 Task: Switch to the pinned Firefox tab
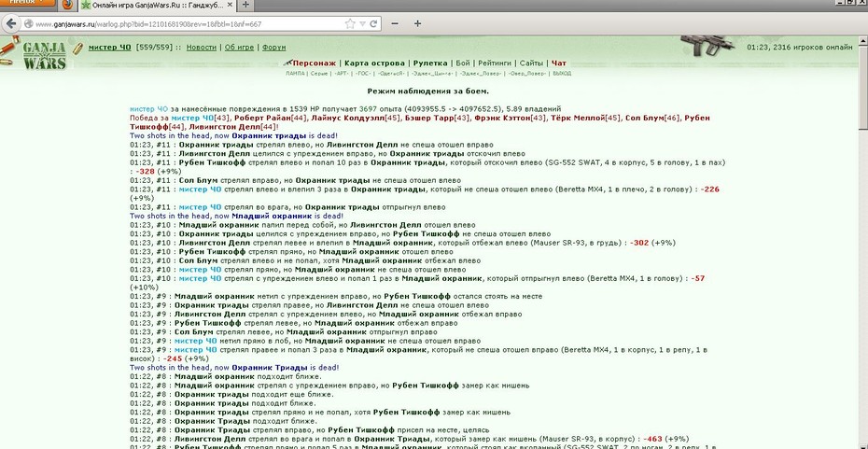[x=67, y=6]
